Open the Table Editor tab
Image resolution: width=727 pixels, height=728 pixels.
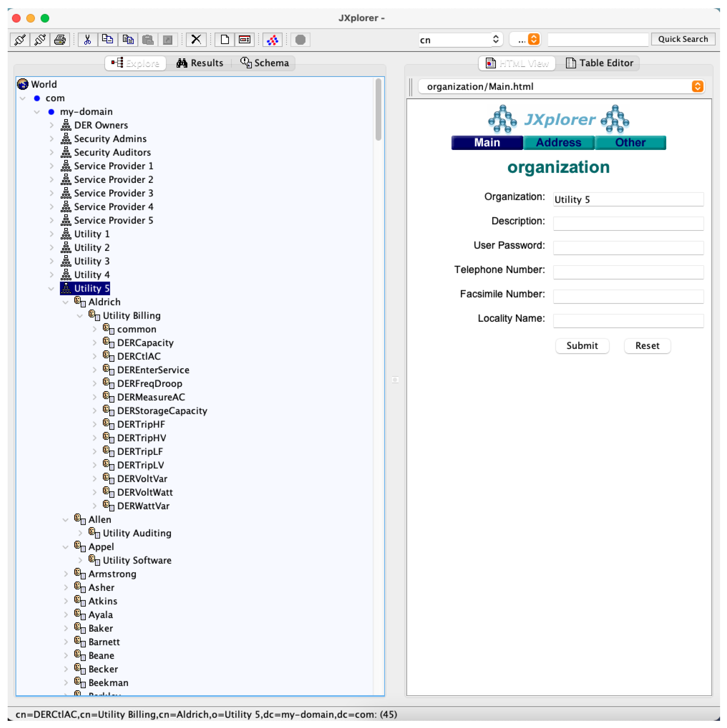(600, 63)
